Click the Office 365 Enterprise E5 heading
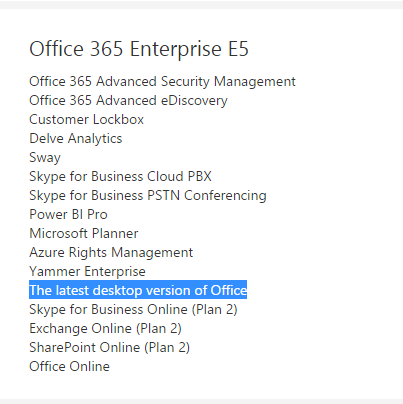 (139, 49)
